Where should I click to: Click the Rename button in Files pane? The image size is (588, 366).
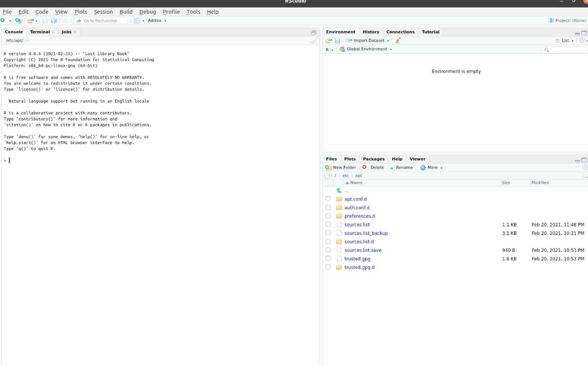click(401, 167)
